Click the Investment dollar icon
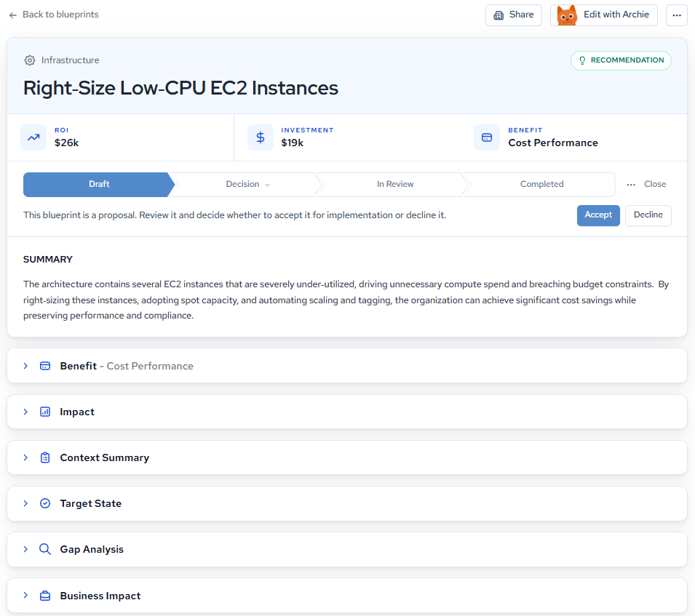The image size is (695, 616). [261, 137]
